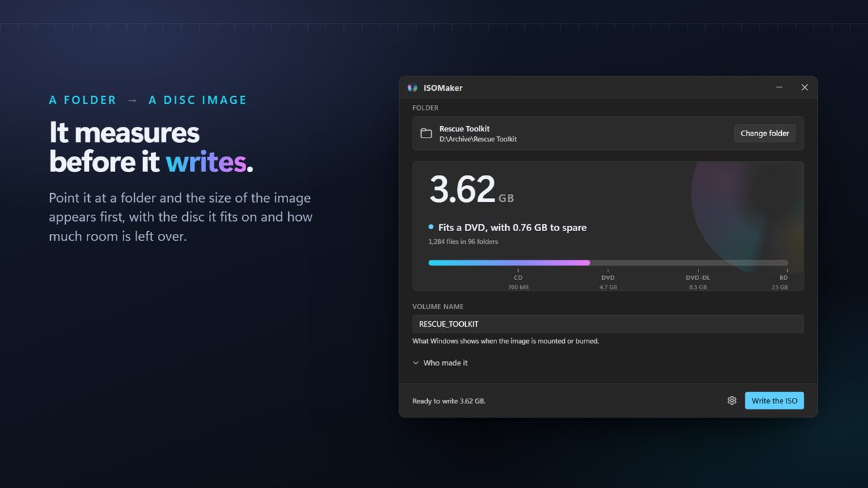Open the settings gear icon
The width and height of the screenshot is (868, 488).
(x=732, y=401)
